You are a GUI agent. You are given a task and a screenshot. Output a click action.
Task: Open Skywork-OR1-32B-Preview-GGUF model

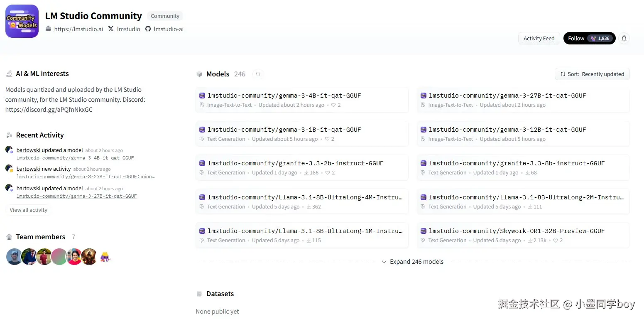pos(523,235)
